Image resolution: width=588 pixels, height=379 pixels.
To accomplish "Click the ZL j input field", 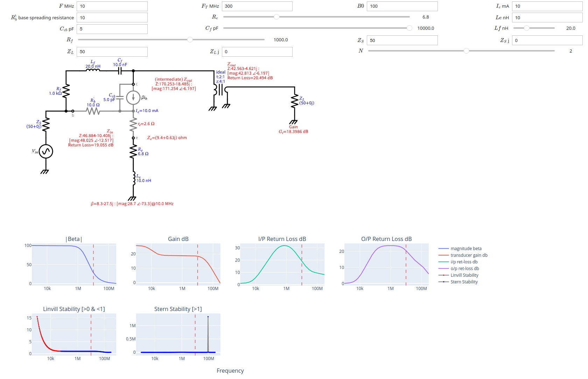I will point(257,52).
